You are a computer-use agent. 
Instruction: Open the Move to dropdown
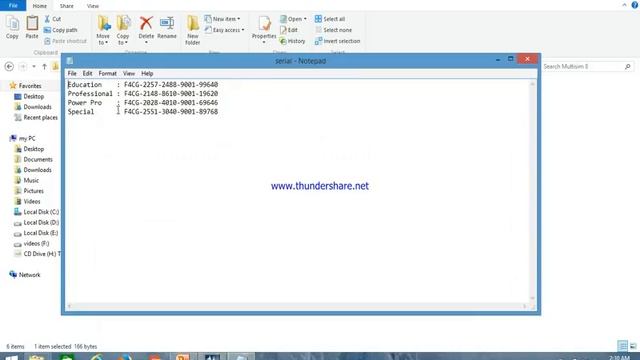coord(103,30)
